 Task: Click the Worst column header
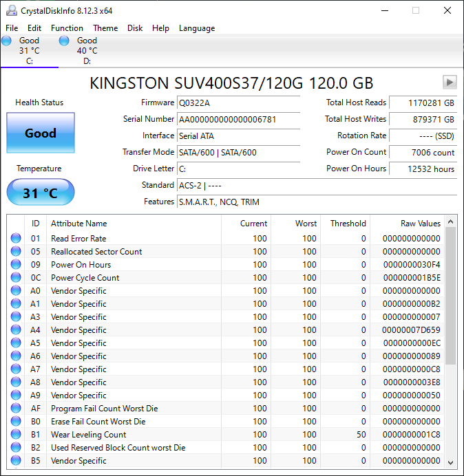click(x=295, y=224)
